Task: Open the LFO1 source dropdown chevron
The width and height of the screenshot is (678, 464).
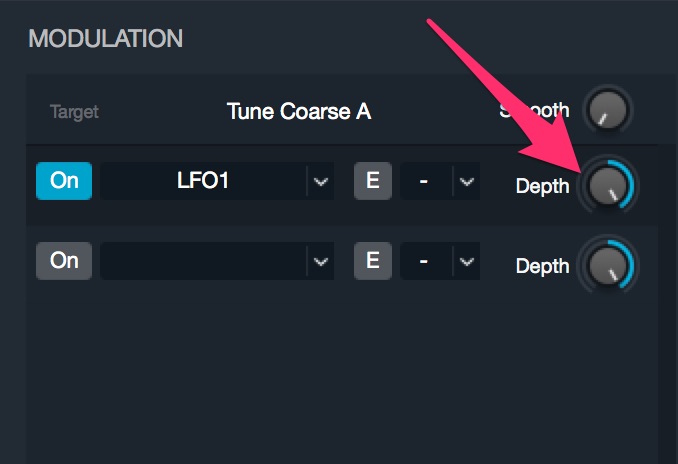Action: (320, 181)
